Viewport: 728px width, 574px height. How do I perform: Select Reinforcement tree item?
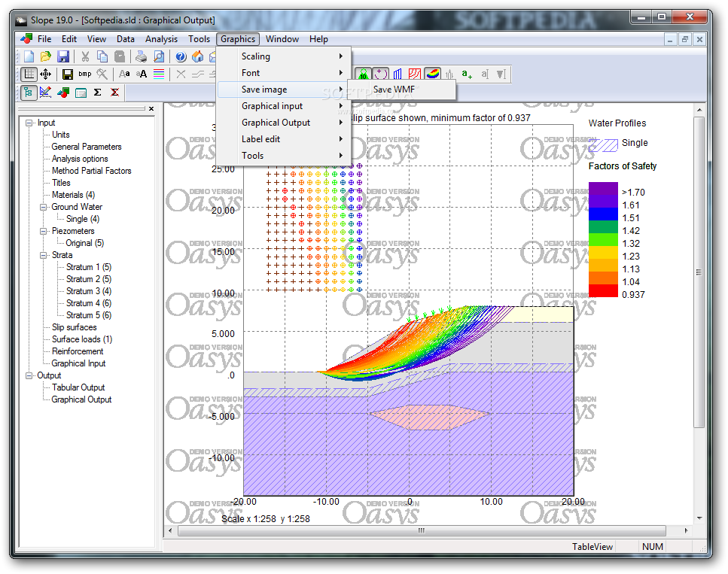(78, 352)
